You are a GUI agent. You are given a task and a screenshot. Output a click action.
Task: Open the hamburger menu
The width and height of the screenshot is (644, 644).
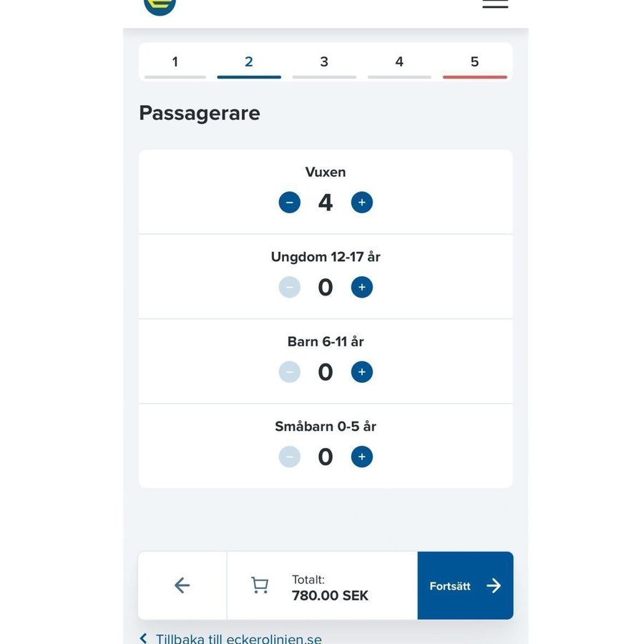495,4
